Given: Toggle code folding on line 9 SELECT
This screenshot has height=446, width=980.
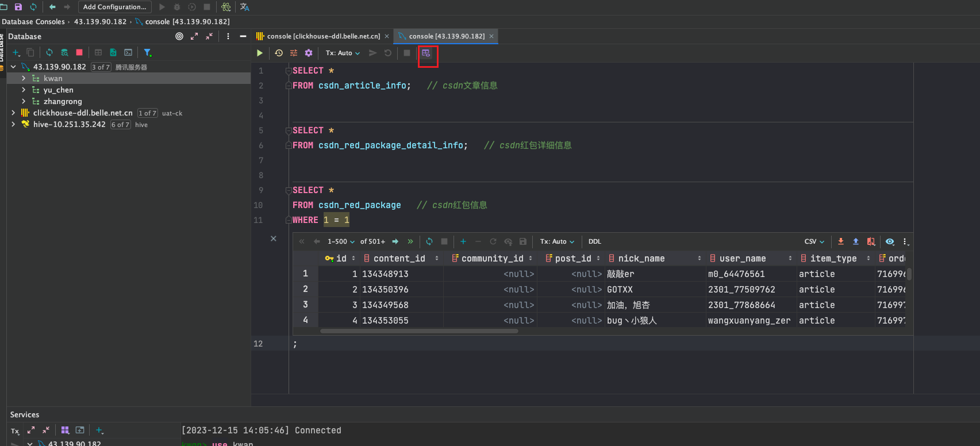Looking at the screenshot, I should (x=289, y=190).
